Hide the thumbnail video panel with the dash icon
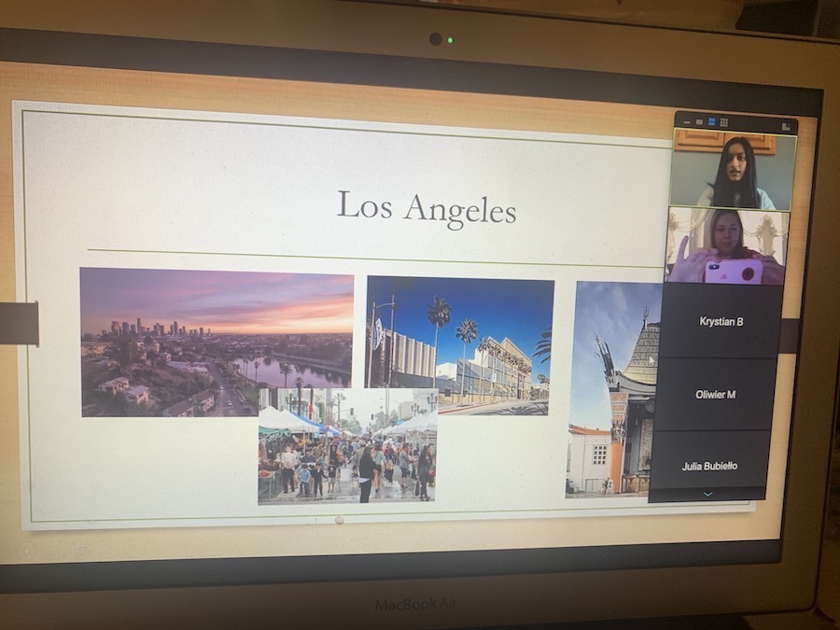 (687, 121)
